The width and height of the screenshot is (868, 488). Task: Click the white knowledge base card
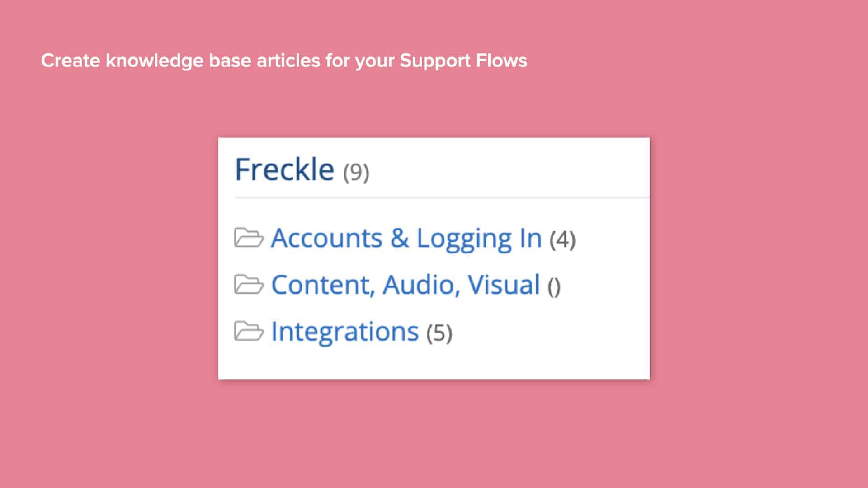[434, 357]
